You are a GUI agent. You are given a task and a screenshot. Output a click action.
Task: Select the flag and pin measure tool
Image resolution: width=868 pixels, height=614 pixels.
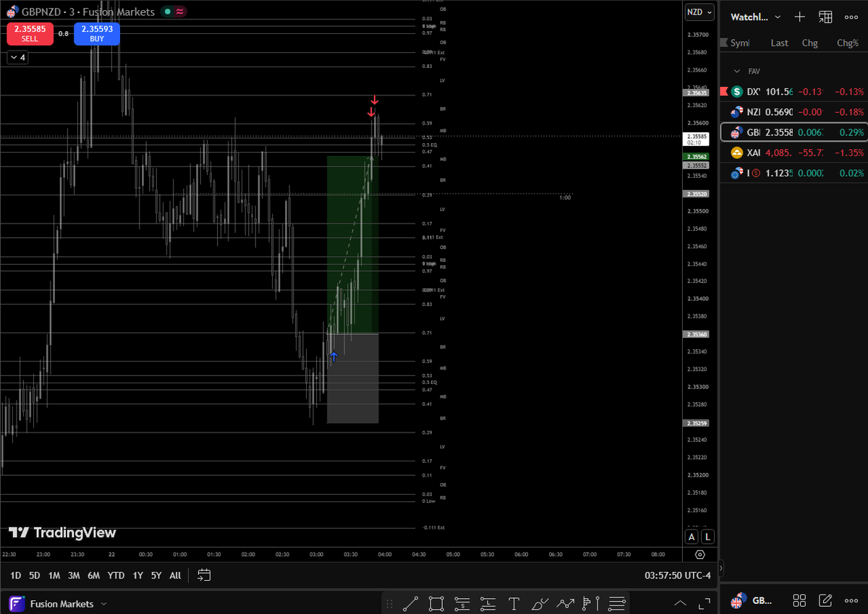[x=592, y=603]
